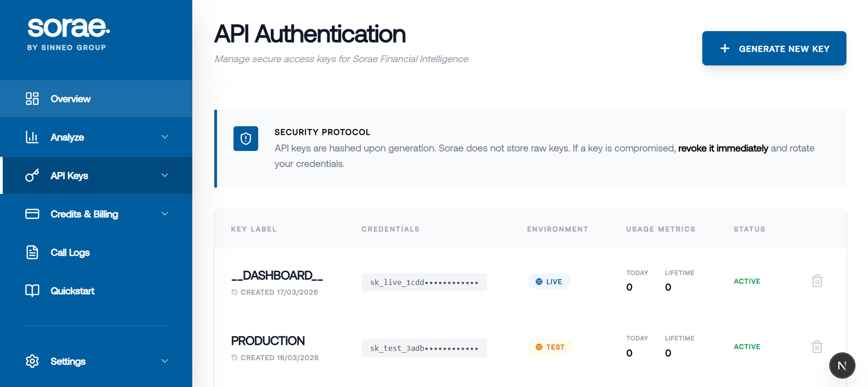
Task: Click the 'revoke it immediately' text
Action: 723,148
